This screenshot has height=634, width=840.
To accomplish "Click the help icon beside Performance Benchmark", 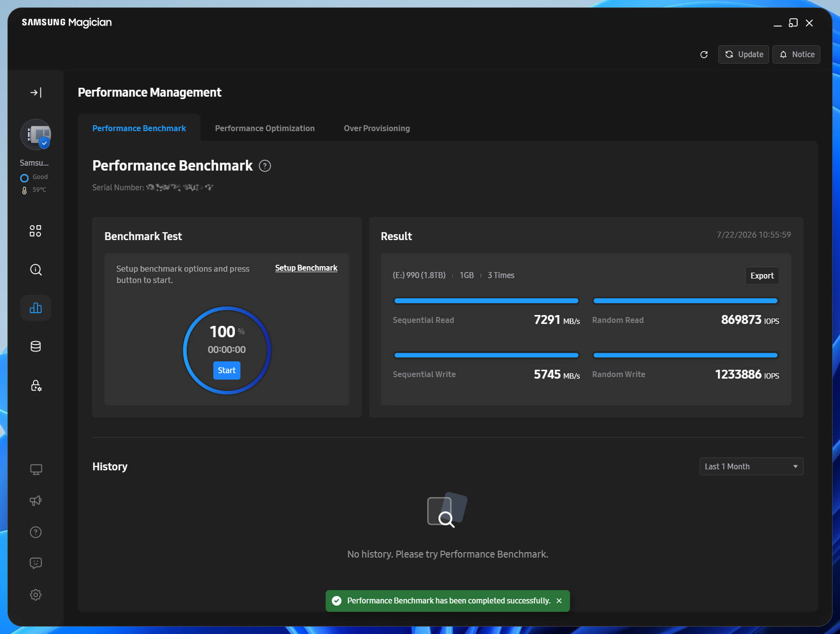I will (265, 166).
